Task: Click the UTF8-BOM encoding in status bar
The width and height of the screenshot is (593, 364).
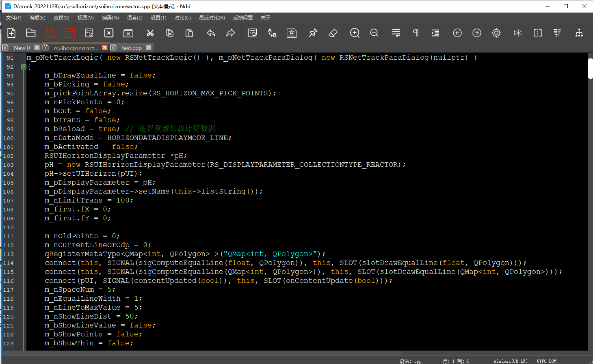Action: pos(546,361)
